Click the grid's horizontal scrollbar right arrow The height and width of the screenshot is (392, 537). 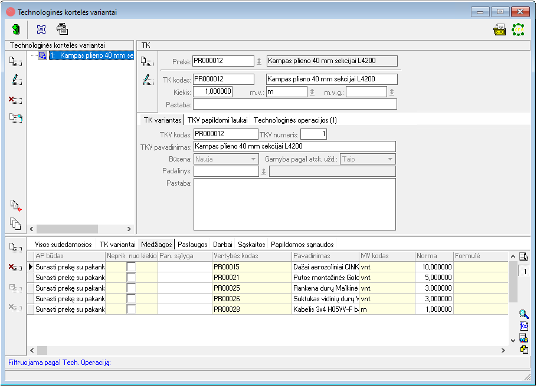point(503,350)
